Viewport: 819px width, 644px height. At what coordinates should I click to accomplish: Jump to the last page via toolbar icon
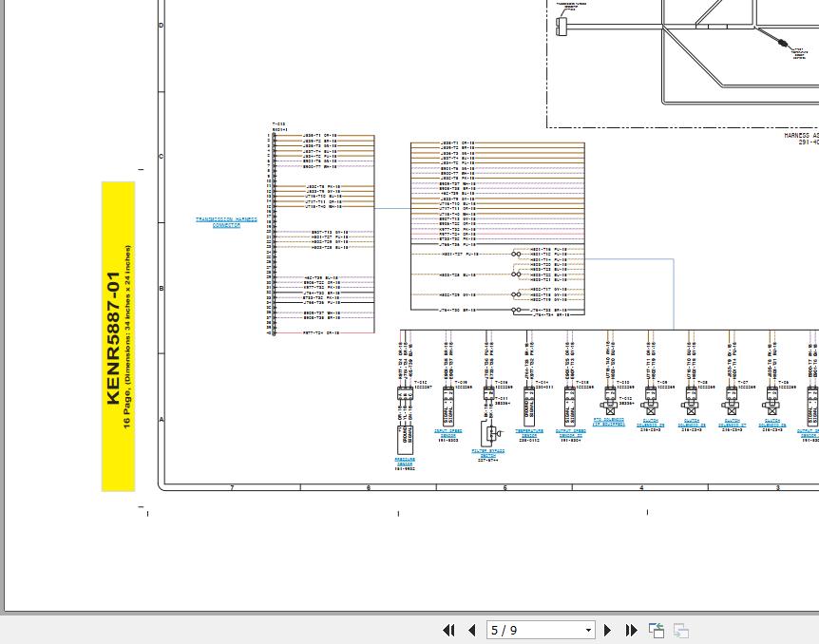click(631, 630)
